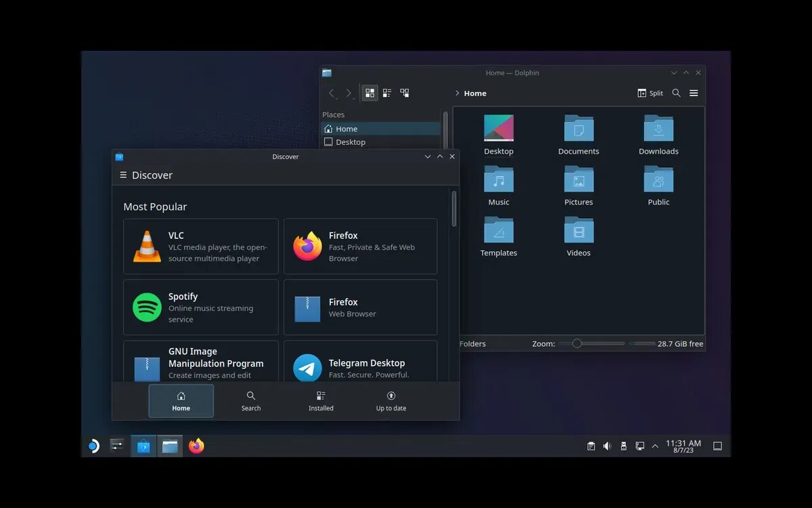Toggle Split view in Dolphin
Image resolution: width=812 pixels, height=508 pixels.
click(650, 93)
